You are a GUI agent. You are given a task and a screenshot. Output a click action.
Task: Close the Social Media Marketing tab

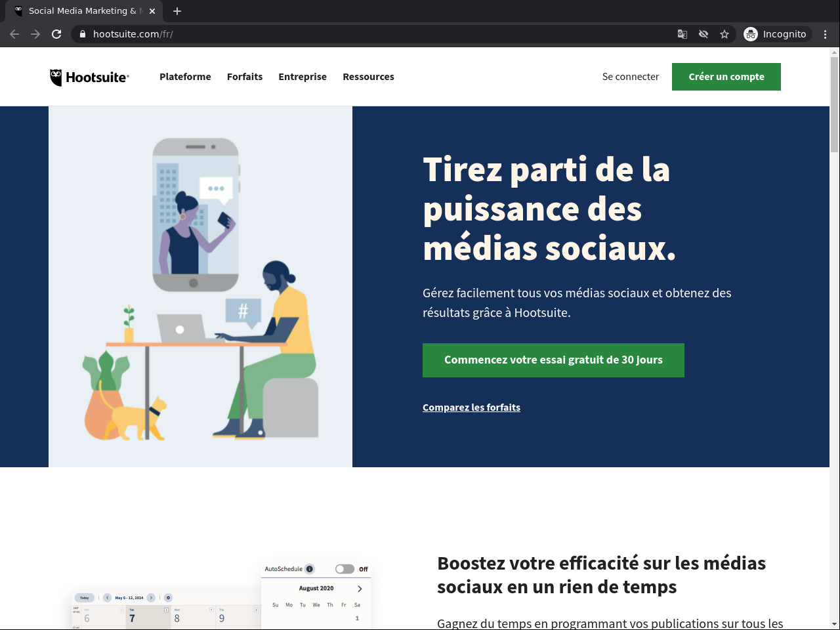(152, 11)
